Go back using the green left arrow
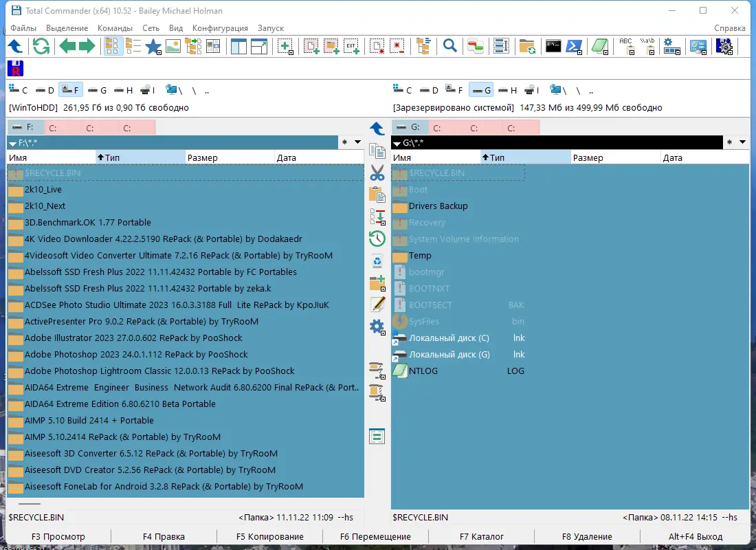This screenshot has width=756, height=550. point(67,47)
